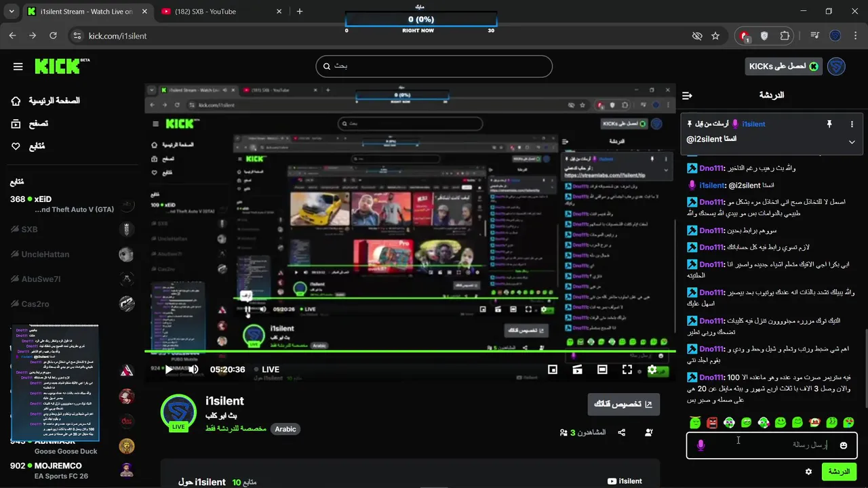Image resolution: width=868 pixels, height=488 pixels.
Task: Jump to LIVE in the player
Action: (x=267, y=369)
